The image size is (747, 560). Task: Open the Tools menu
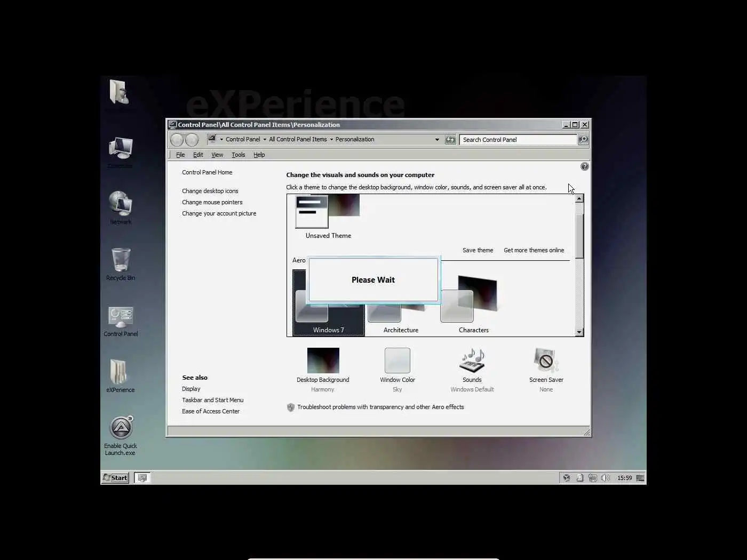239,155
